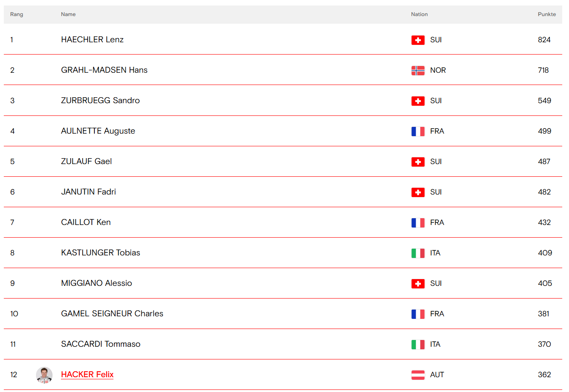569x392 pixels.
Task: Click the French flag beside CAILLOT Ken
Action: 418,223
